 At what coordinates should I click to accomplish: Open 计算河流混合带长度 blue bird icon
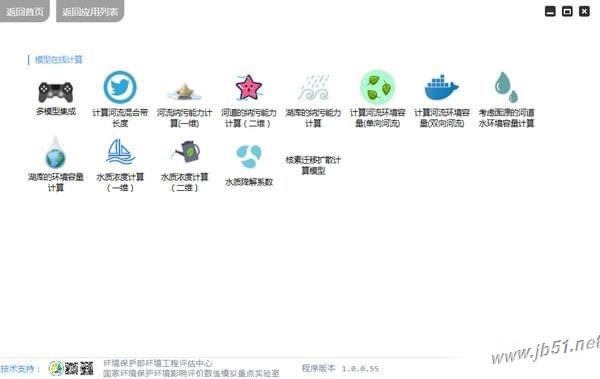[x=120, y=87]
